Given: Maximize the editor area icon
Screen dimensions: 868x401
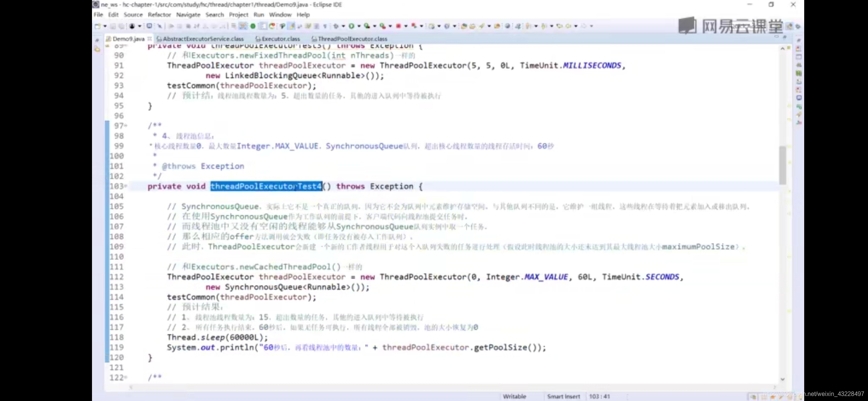Looking at the screenshot, I should click(x=784, y=37).
